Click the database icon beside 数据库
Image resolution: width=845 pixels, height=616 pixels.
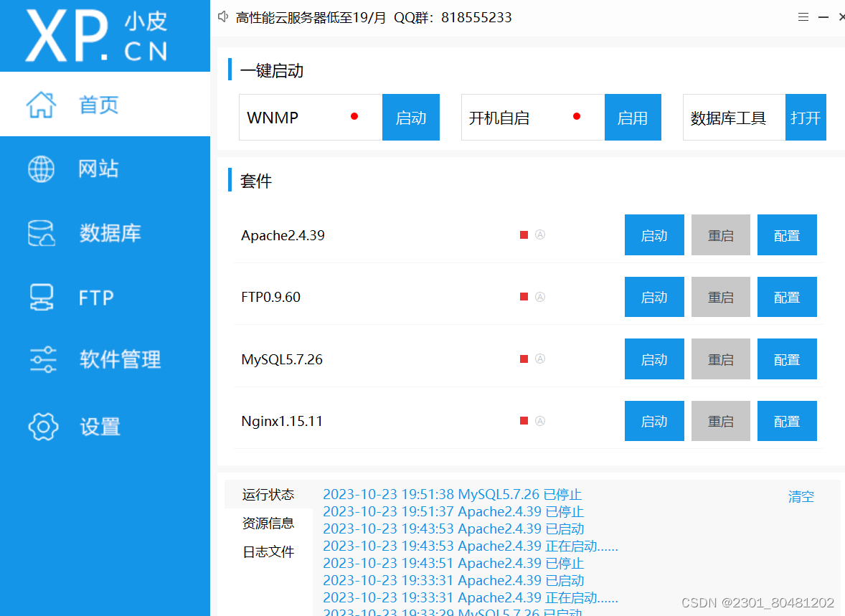point(41,233)
